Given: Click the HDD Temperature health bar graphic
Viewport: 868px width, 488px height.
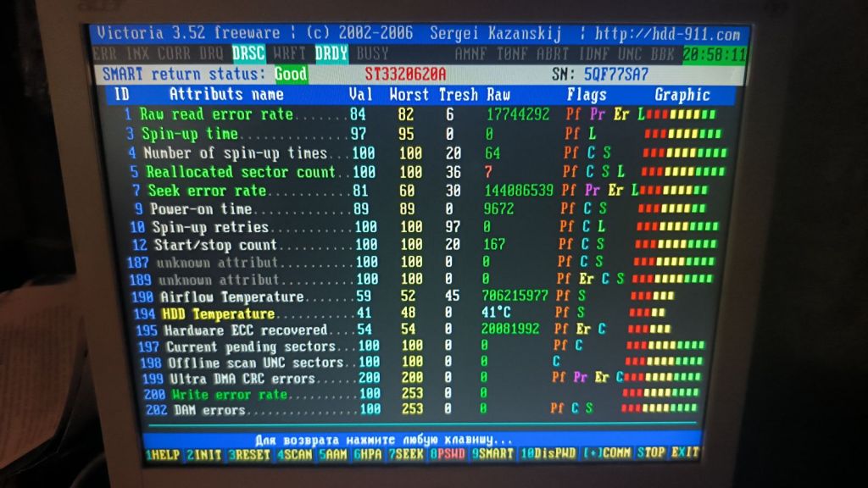Looking at the screenshot, I should (x=647, y=313).
